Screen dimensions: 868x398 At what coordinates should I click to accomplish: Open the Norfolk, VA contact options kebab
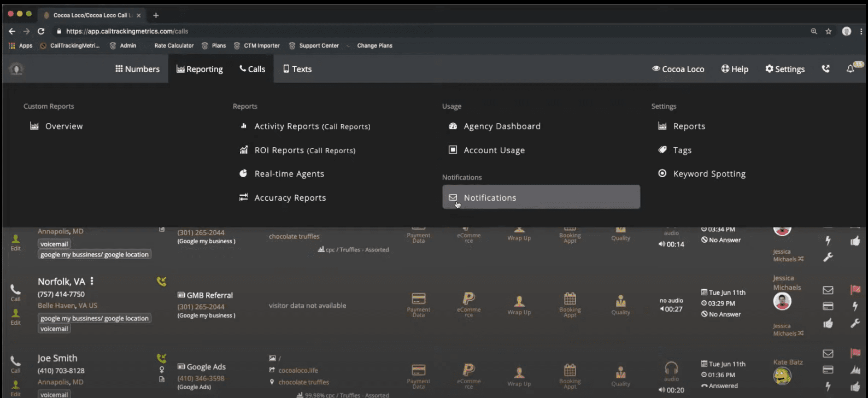click(x=92, y=281)
